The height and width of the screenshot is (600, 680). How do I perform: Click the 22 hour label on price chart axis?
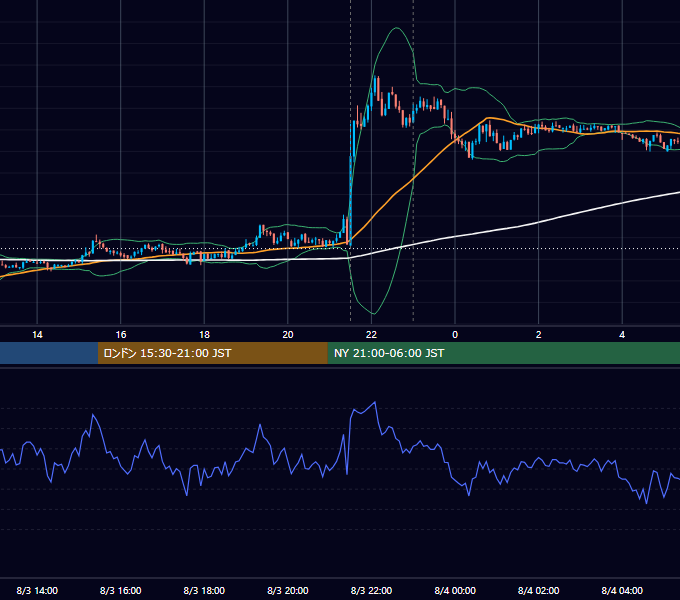371,335
